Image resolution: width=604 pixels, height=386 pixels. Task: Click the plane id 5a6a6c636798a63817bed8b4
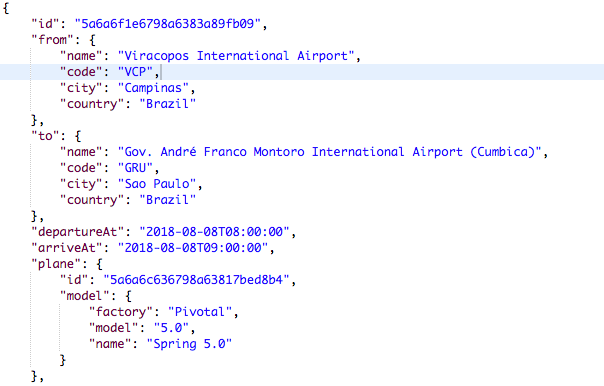196,280
